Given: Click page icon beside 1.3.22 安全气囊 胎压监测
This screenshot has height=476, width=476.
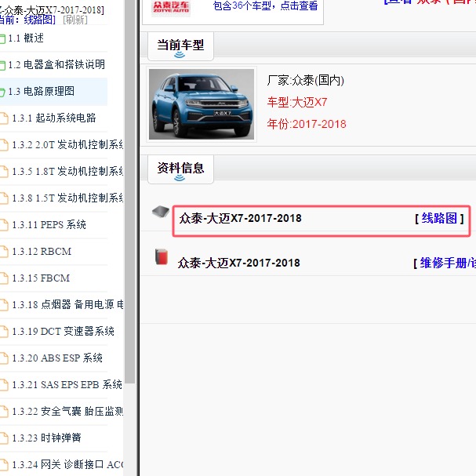Looking at the screenshot, I should coord(4,412).
